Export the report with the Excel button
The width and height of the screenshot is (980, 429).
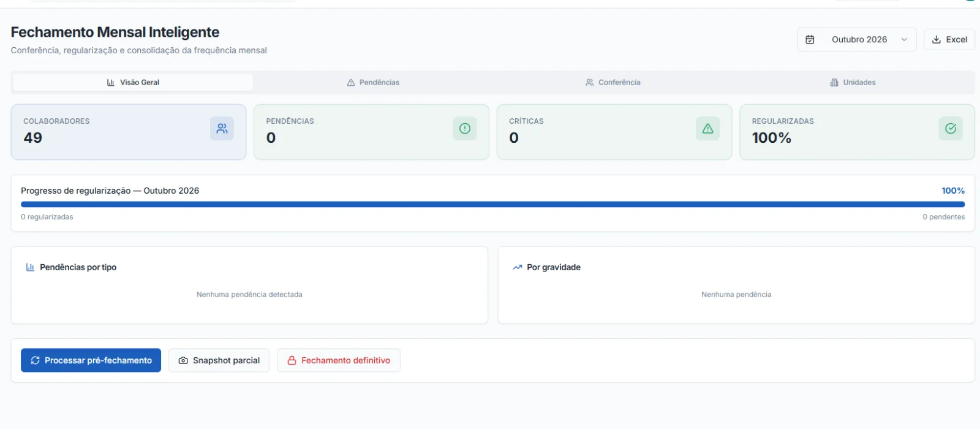click(949, 39)
